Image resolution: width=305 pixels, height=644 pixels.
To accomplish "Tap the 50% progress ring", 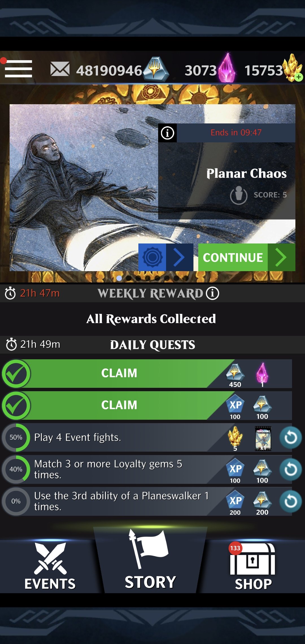I will (16, 437).
